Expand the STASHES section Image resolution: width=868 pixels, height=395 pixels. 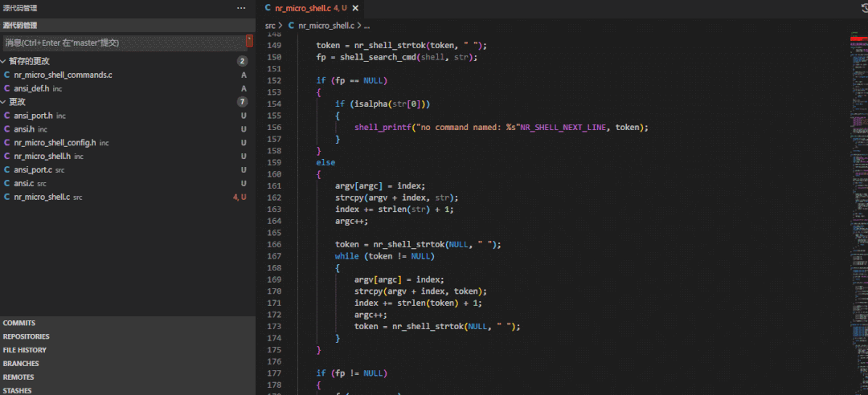(18, 390)
